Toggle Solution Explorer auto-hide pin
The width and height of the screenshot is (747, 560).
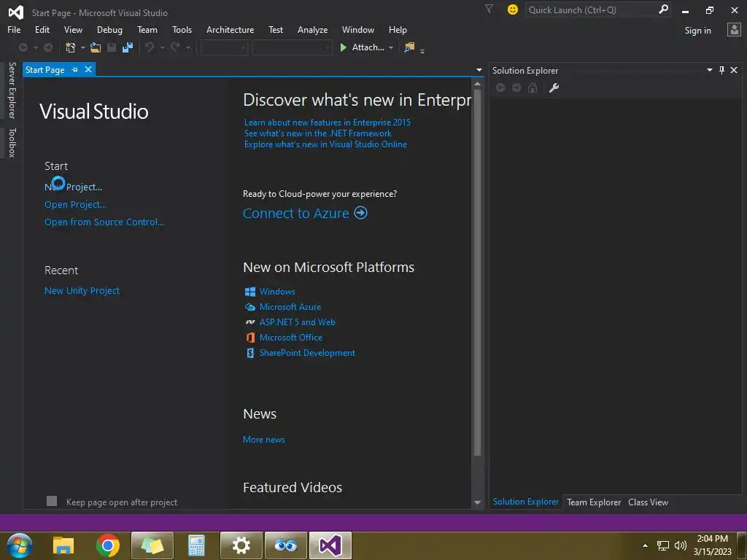[721, 70]
